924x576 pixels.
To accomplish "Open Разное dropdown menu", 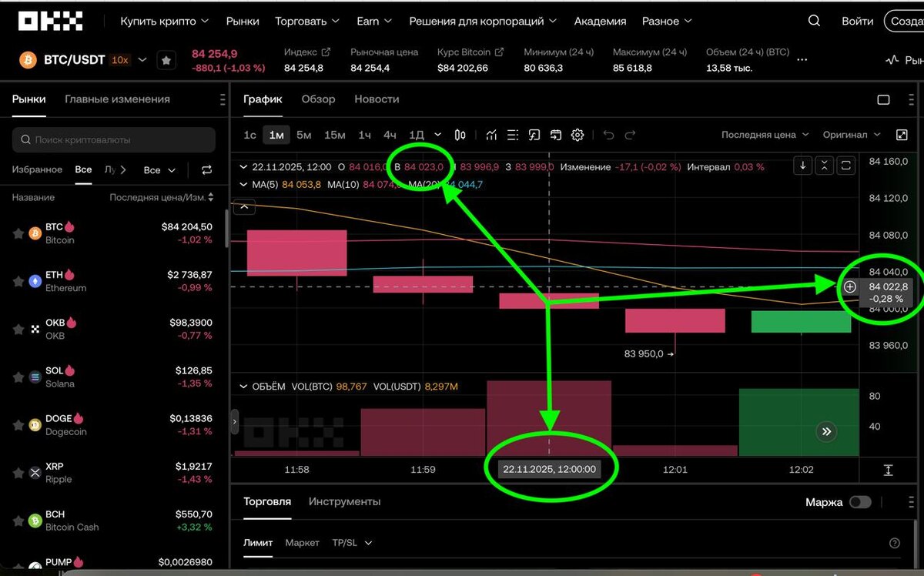I will tap(667, 22).
